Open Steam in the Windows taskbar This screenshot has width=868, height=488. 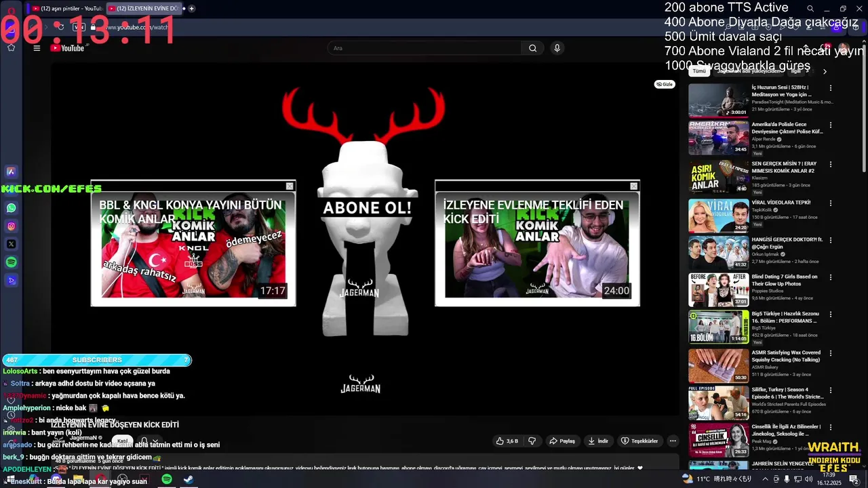[189, 479]
